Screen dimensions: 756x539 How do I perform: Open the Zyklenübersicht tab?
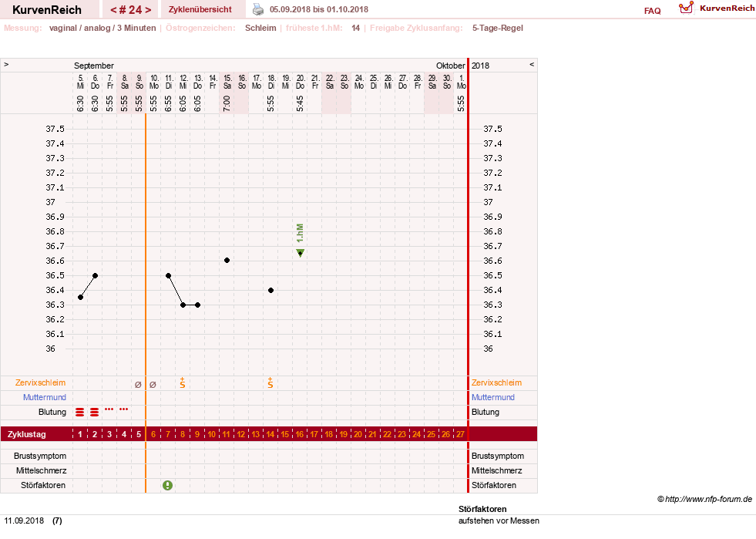[x=200, y=9]
